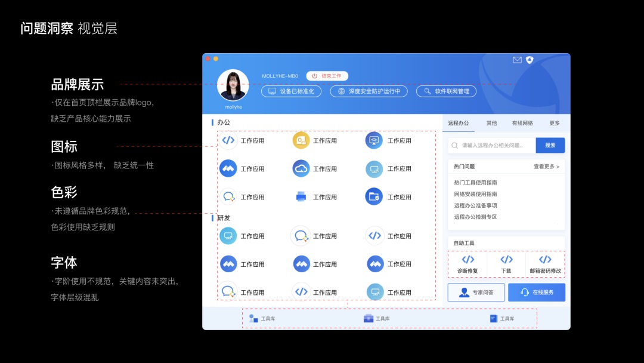Screen dimensions: 644x363
Task: Click the 下载 self-service tool
Action: pyautogui.click(x=506, y=264)
